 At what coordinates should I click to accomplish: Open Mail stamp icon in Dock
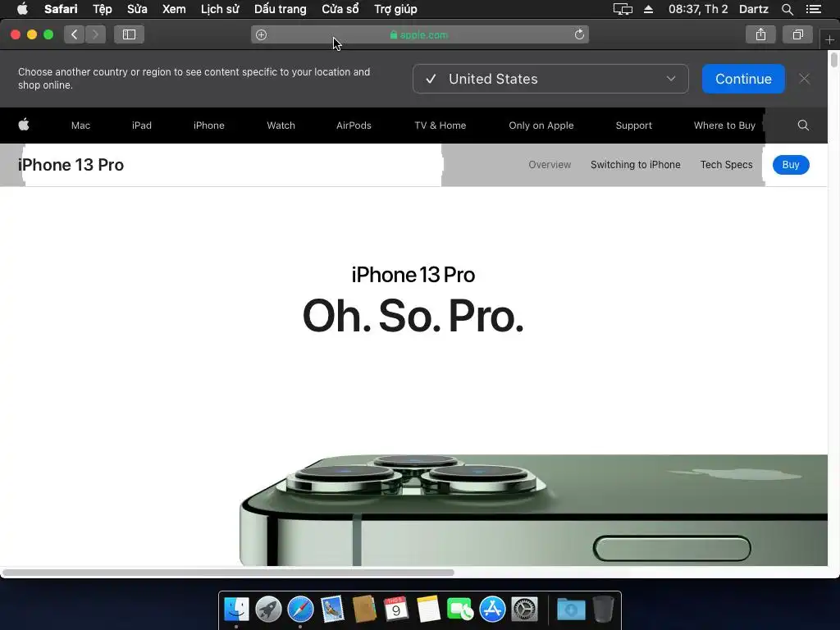tap(332, 609)
